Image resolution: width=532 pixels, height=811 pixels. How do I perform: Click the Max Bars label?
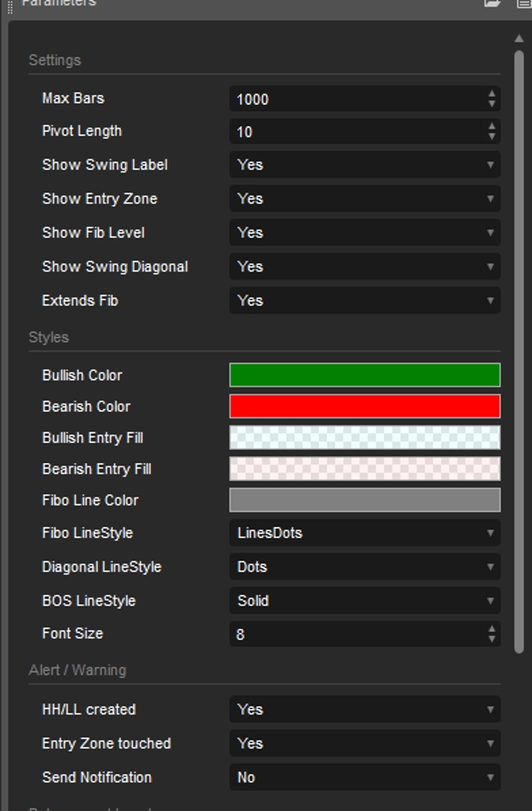(x=73, y=98)
